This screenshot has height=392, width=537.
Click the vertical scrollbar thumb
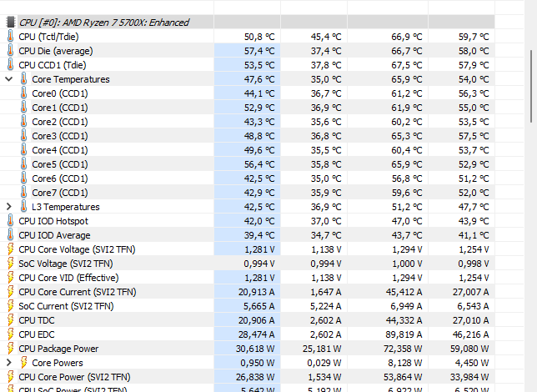coord(531,86)
